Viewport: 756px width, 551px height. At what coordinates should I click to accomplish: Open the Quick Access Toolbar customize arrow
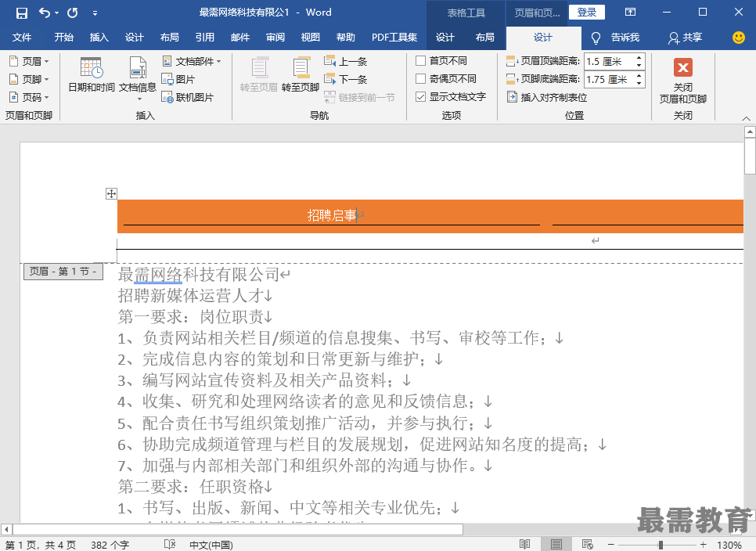(95, 13)
